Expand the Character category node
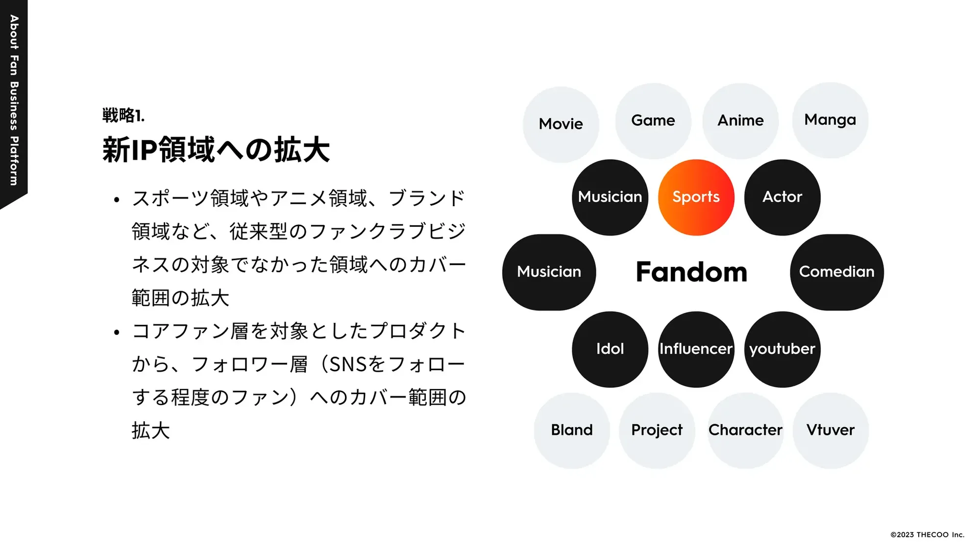This screenshot has width=980, height=551. (x=746, y=430)
